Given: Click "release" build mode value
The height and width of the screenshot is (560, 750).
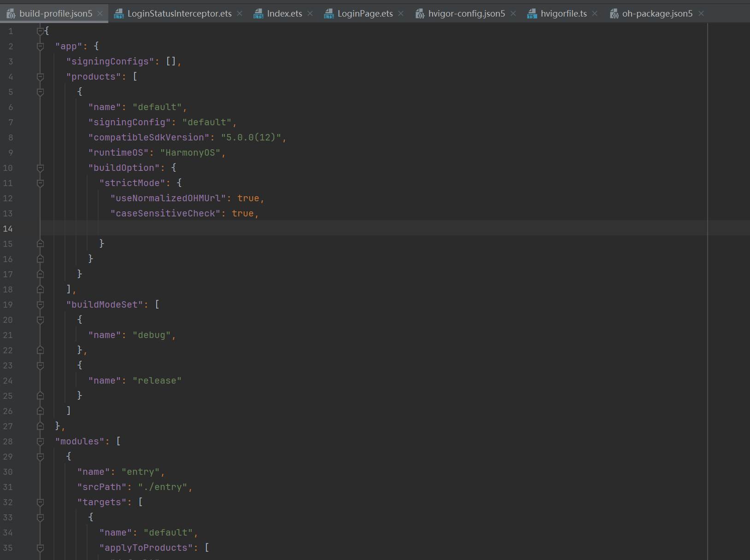Looking at the screenshot, I should click(x=157, y=381).
